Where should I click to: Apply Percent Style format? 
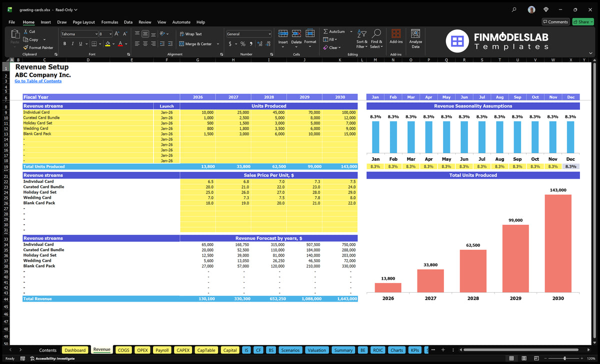[243, 44]
